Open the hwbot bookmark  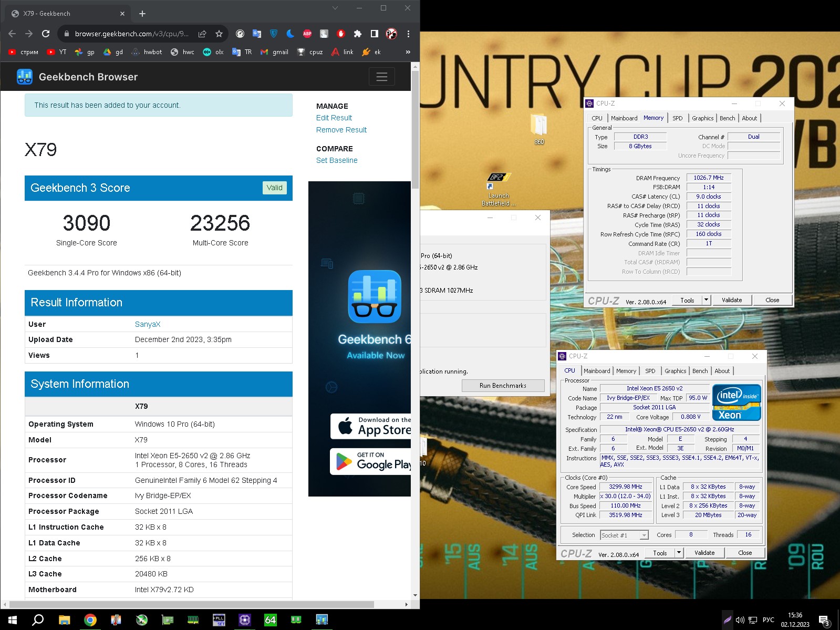click(147, 52)
